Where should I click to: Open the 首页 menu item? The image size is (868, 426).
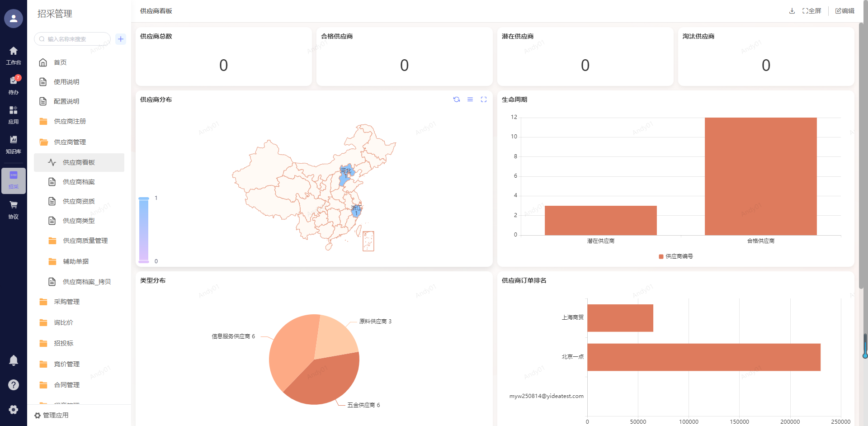tap(60, 62)
